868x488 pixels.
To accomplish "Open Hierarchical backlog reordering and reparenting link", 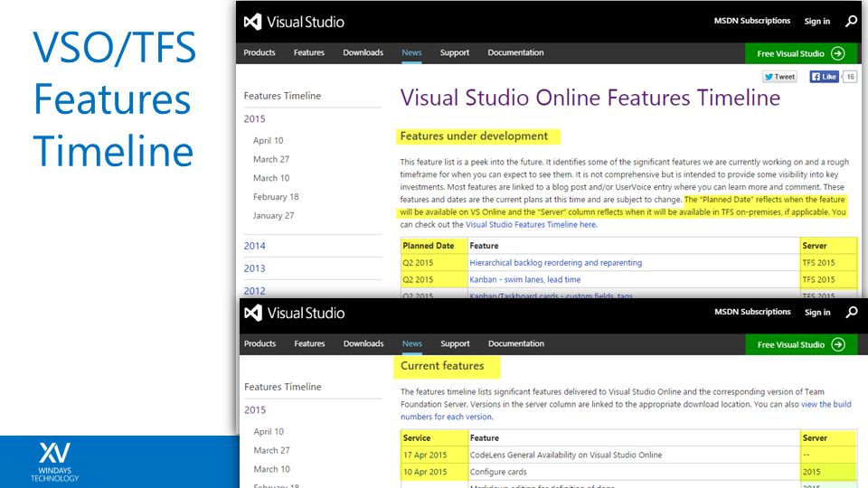I will coord(556,263).
